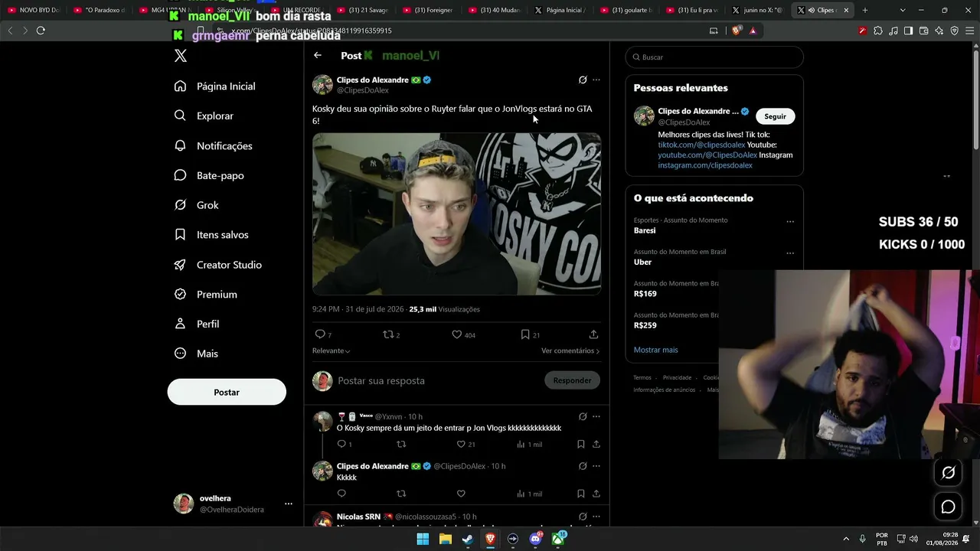Open the floating Grok button

tap(948, 472)
